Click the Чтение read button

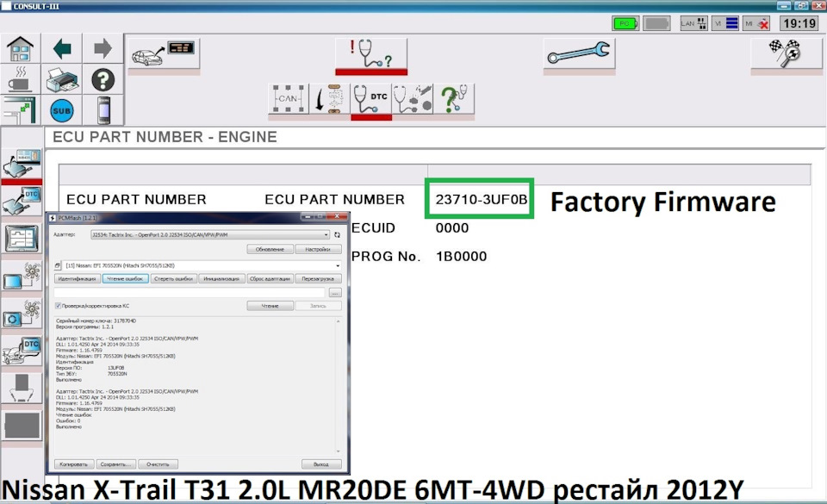click(x=270, y=306)
